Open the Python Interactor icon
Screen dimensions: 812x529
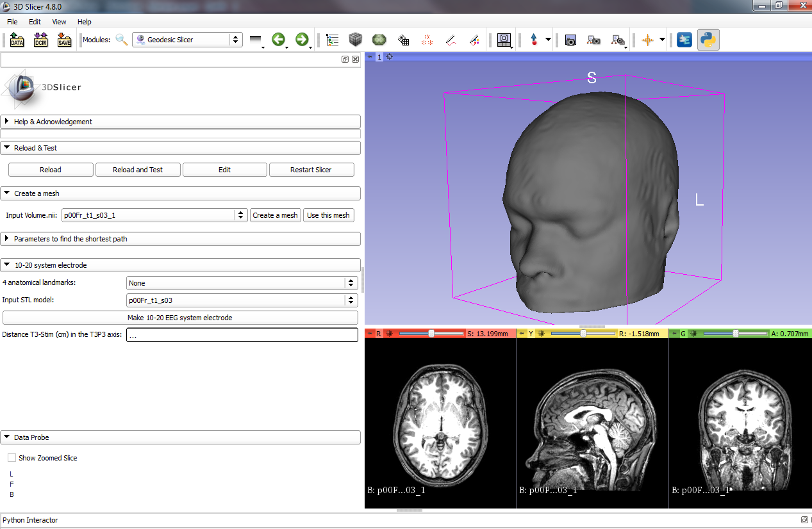click(x=708, y=40)
